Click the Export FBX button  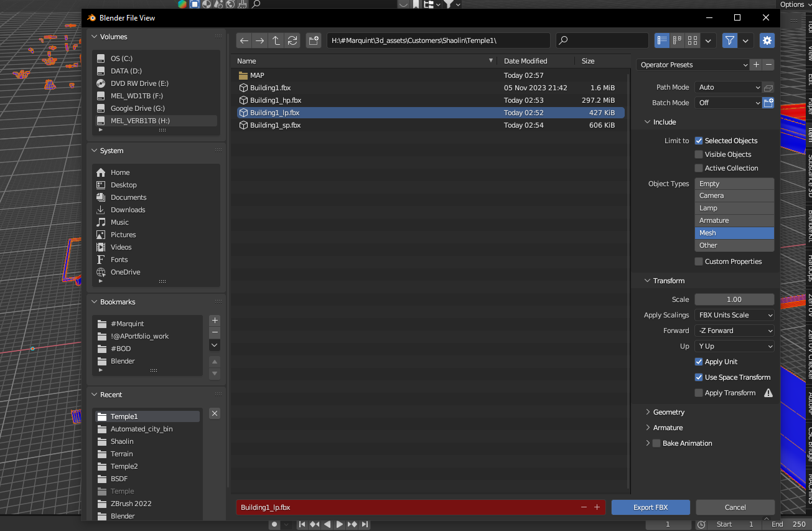tap(650, 507)
